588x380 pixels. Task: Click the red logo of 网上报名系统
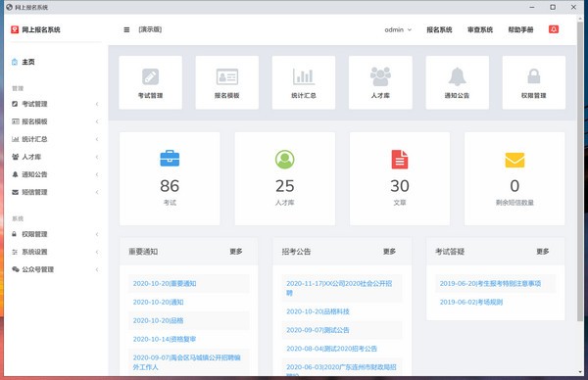pyautogui.click(x=15, y=29)
